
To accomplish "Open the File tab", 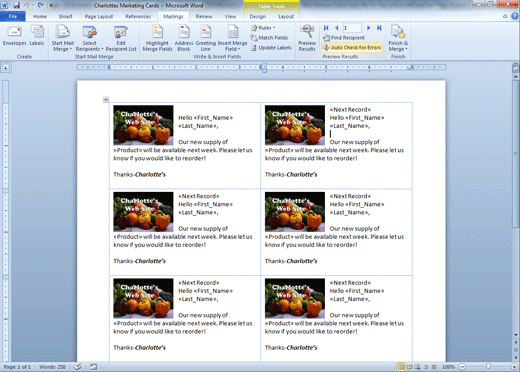I will (13, 16).
